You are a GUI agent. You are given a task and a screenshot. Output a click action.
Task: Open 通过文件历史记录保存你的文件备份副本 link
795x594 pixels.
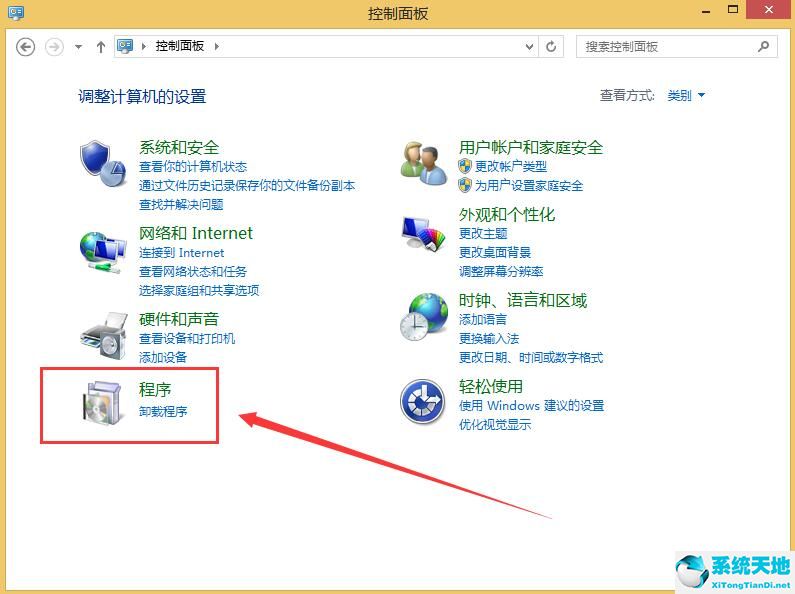point(247,185)
